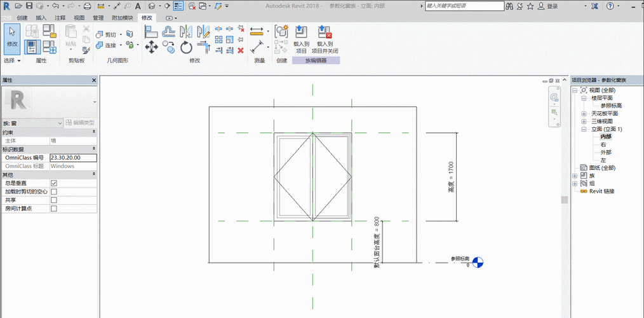Select the Move tool in the ribbon
This screenshot has width=644, height=318.
pyautogui.click(x=151, y=48)
